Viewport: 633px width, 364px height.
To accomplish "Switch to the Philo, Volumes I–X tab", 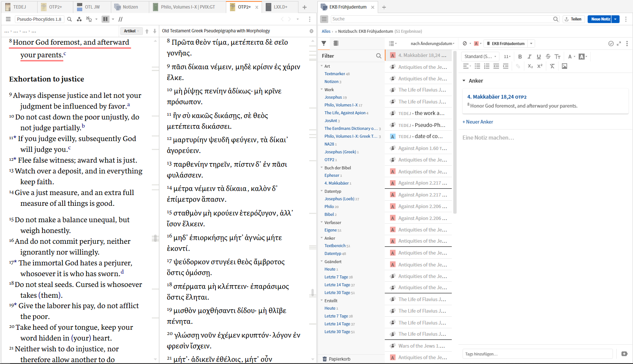I will tap(188, 7).
